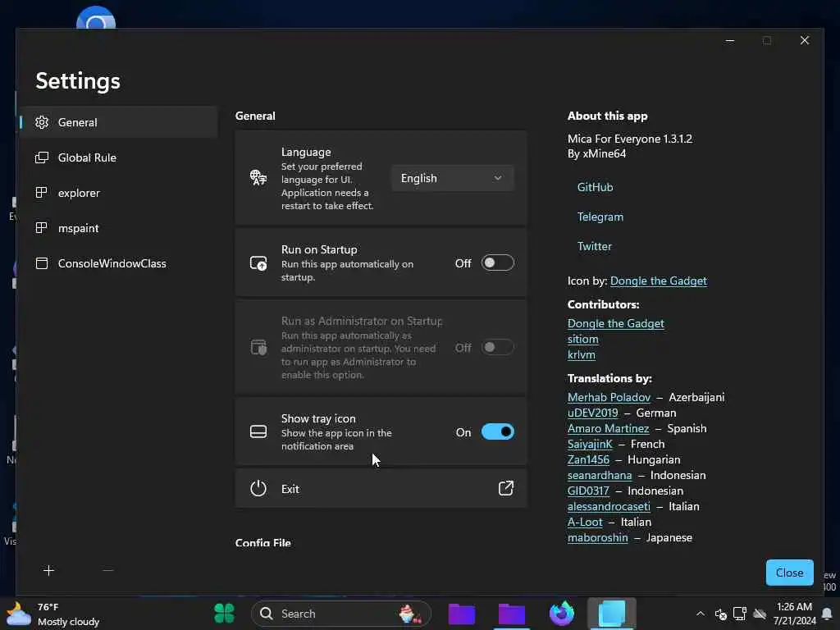Open alessandrocaseti translator link

coord(609,506)
